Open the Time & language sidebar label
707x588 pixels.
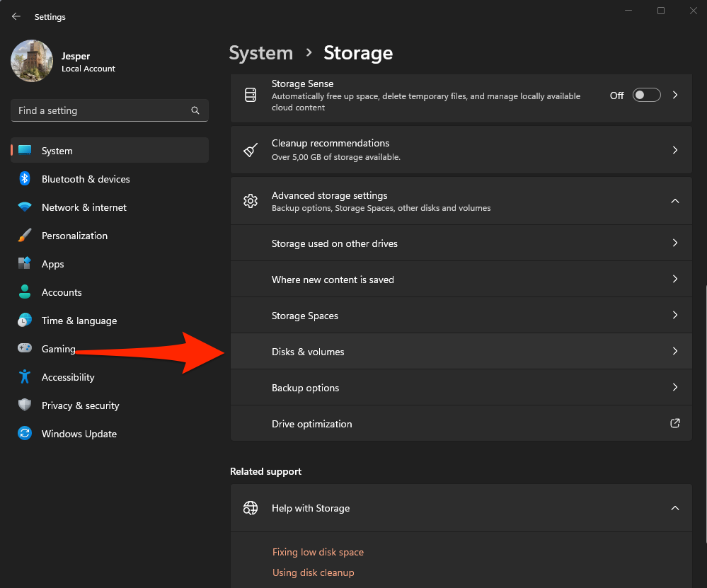point(79,321)
